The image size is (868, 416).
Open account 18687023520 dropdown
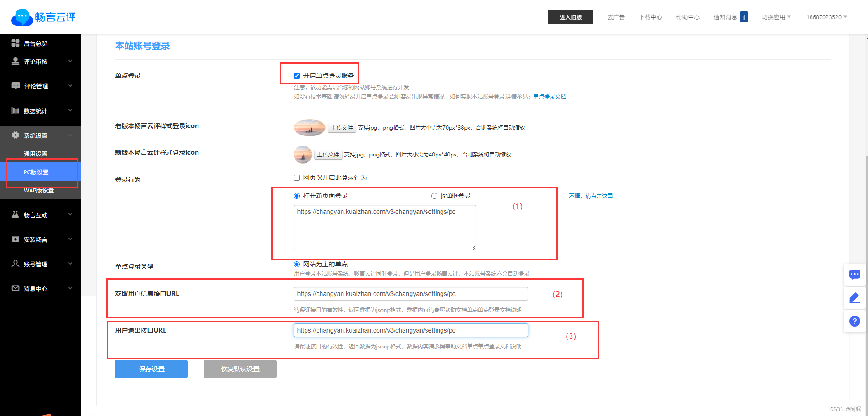[x=827, y=17]
